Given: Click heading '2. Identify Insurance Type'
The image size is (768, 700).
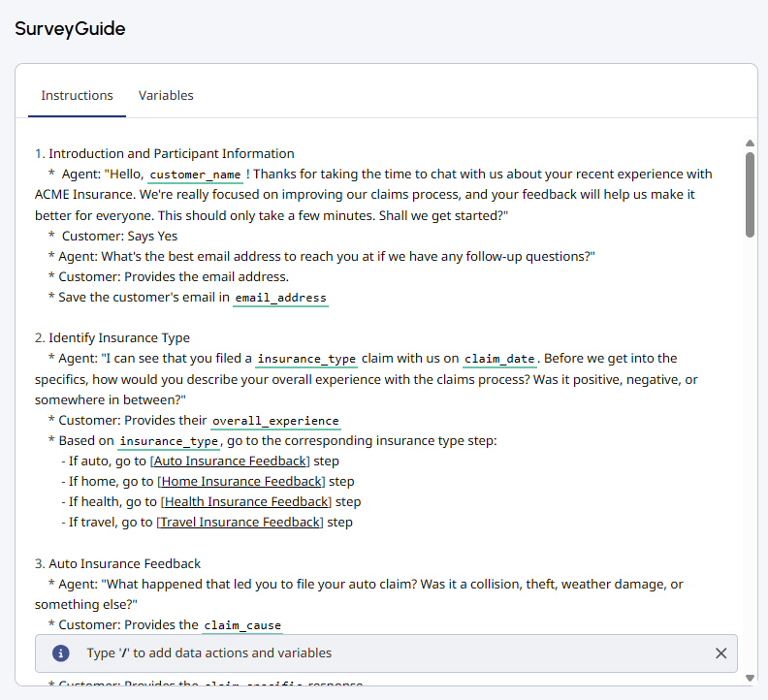Looking at the screenshot, I should click(x=112, y=338).
